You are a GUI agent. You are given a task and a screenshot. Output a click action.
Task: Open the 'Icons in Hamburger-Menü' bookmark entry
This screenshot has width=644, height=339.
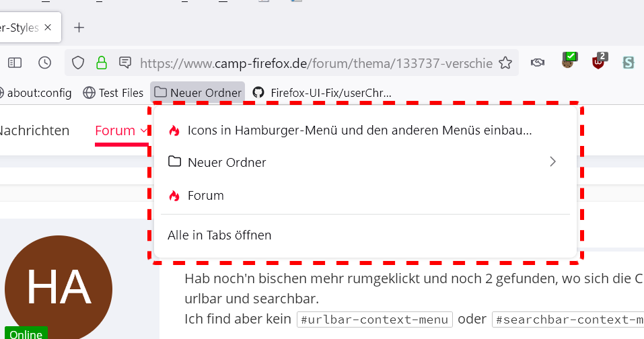[x=359, y=130]
